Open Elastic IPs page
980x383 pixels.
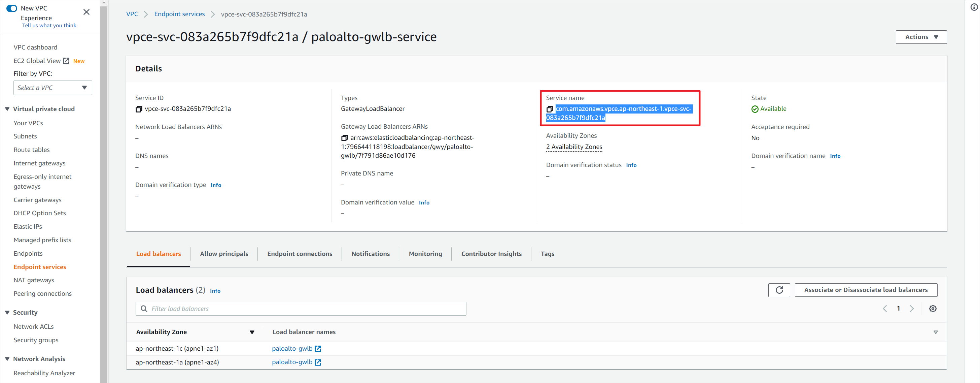pos(28,226)
